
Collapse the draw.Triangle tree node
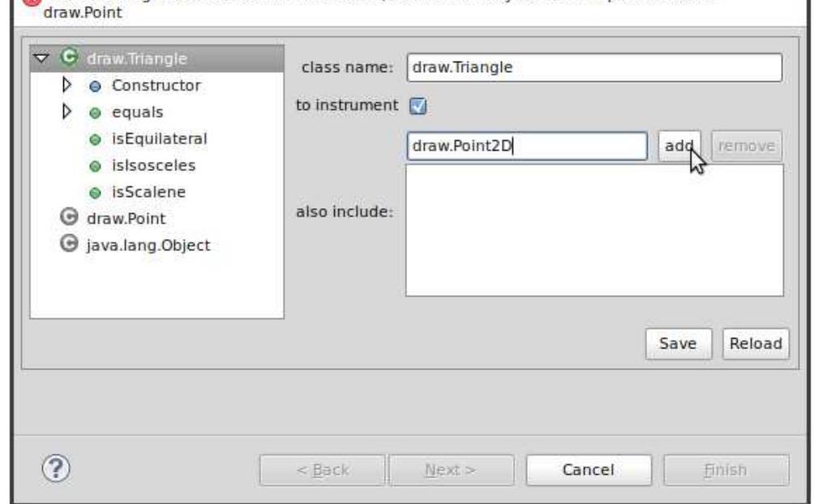41,58
